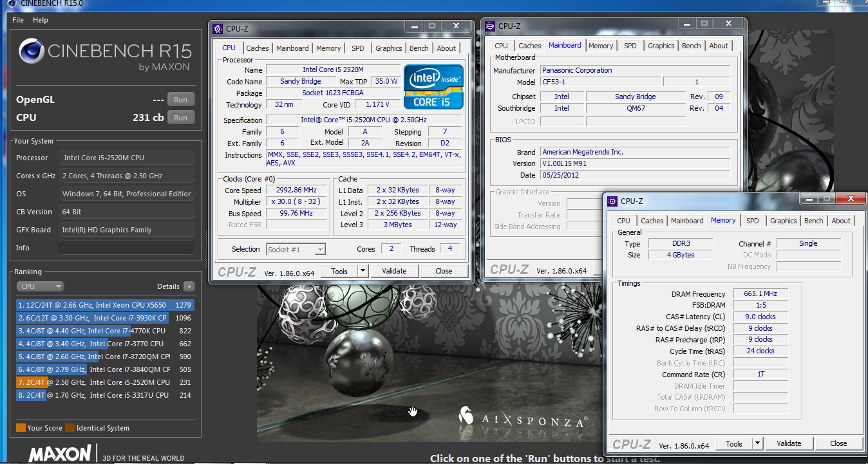Switch to Graphics tab in Memory CPU-Z window

click(x=784, y=221)
